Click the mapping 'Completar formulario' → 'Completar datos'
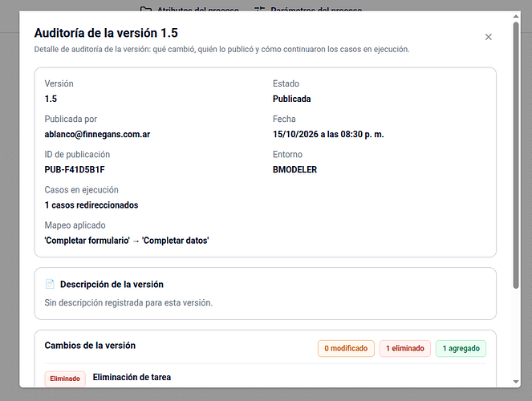The width and height of the screenshot is (532, 401). (x=127, y=241)
